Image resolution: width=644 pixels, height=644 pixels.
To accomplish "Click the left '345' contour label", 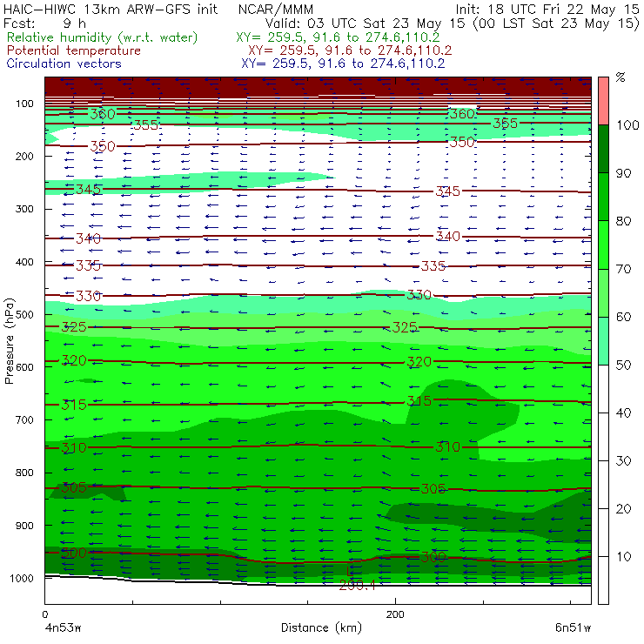I will (x=88, y=189).
